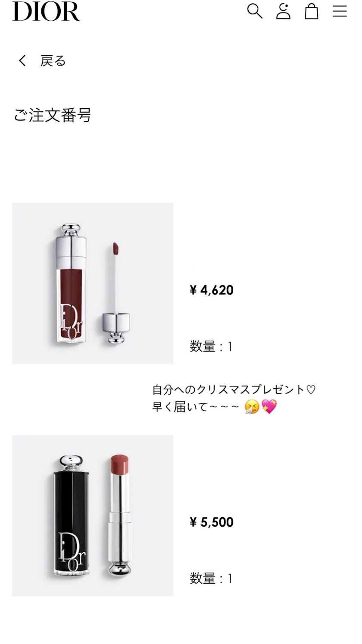362x644 pixels.
Task: Click the lip gloss quantity 数量 : 1
Action: (x=211, y=346)
